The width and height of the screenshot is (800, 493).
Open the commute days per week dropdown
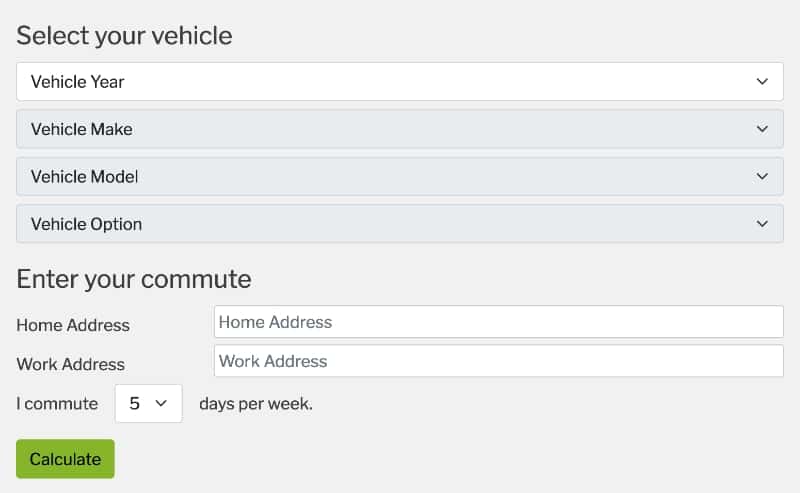pos(148,404)
